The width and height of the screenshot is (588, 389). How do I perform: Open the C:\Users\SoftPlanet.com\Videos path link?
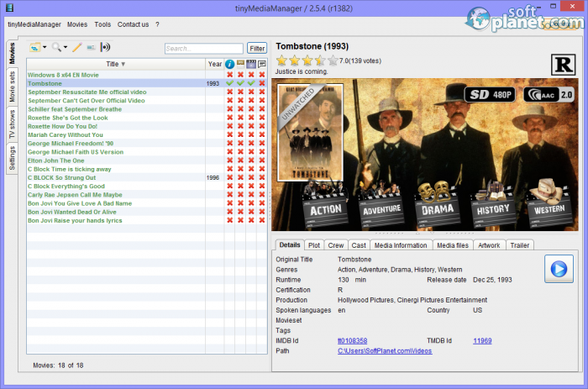click(385, 350)
